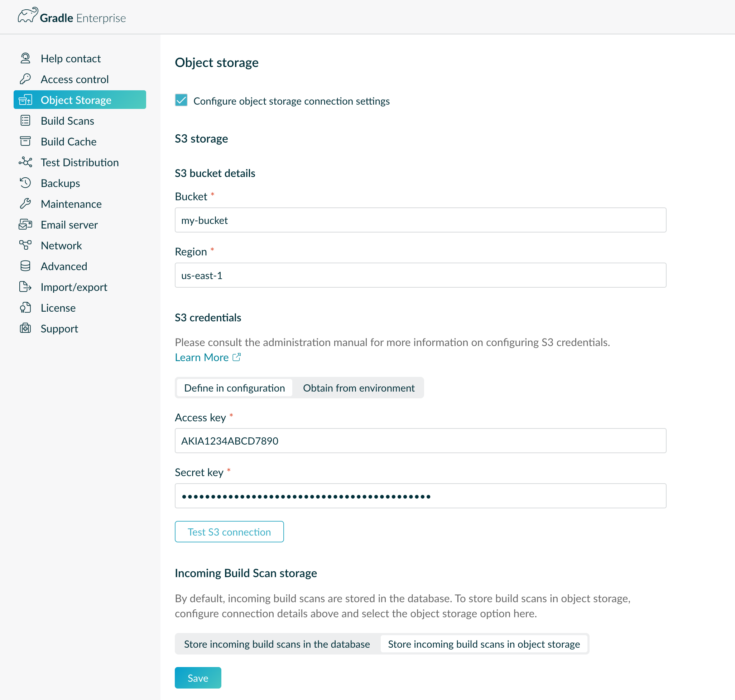
Task: Click the Backups icon in sidebar
Action: [25, 182]
